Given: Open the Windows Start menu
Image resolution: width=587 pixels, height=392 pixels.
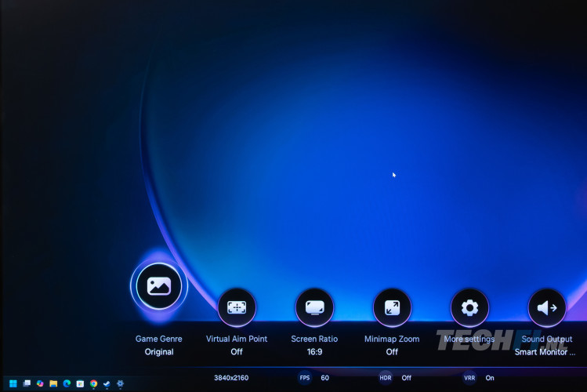Looking at the screenshot, I should tap(13, 383).
